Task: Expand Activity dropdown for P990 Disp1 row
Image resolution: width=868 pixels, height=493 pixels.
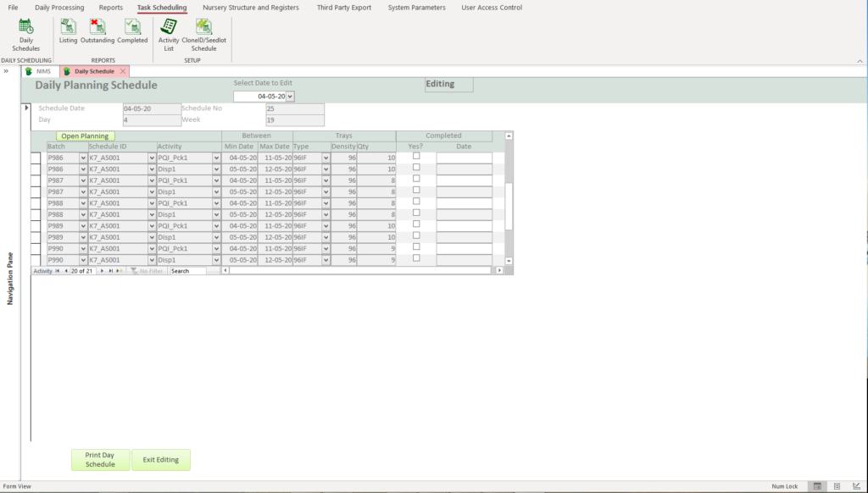Action: click(x=217, y=261)
